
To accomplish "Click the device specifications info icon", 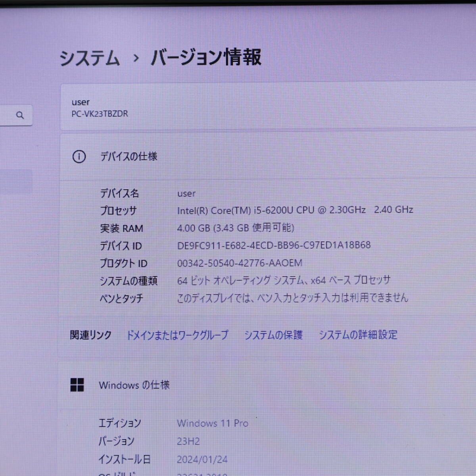I will pos(79,157).
